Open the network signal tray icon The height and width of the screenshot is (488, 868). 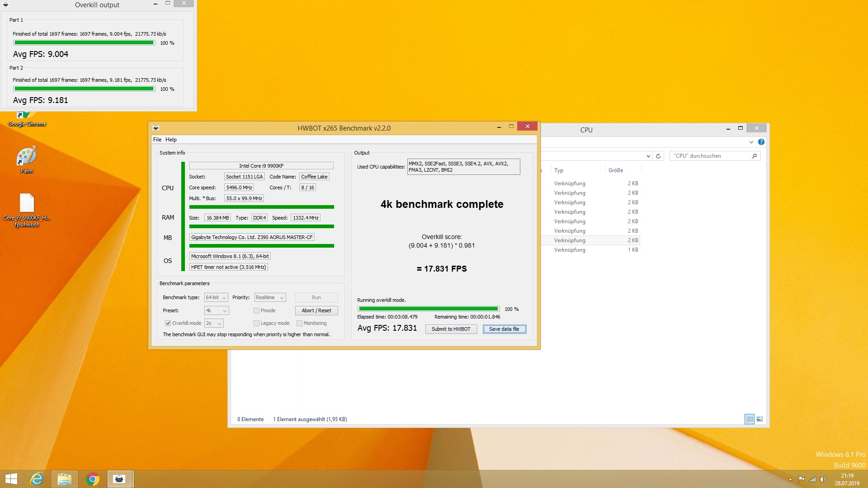(812, 479)
